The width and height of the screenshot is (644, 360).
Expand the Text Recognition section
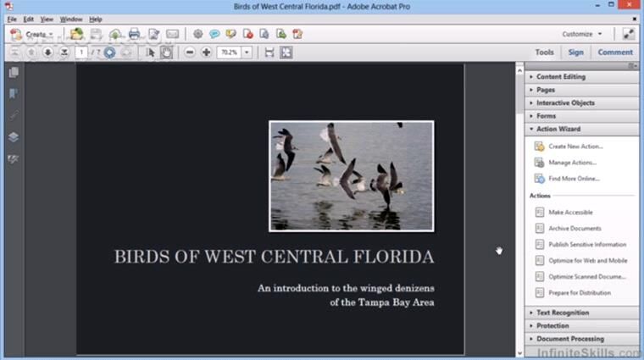click(x=562, y=313)
